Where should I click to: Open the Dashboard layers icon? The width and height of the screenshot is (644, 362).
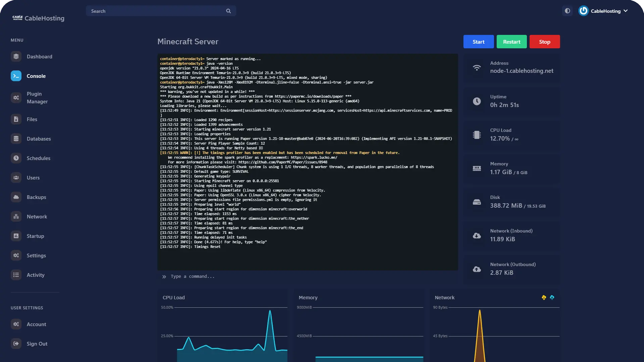click(x=16, y=56)
